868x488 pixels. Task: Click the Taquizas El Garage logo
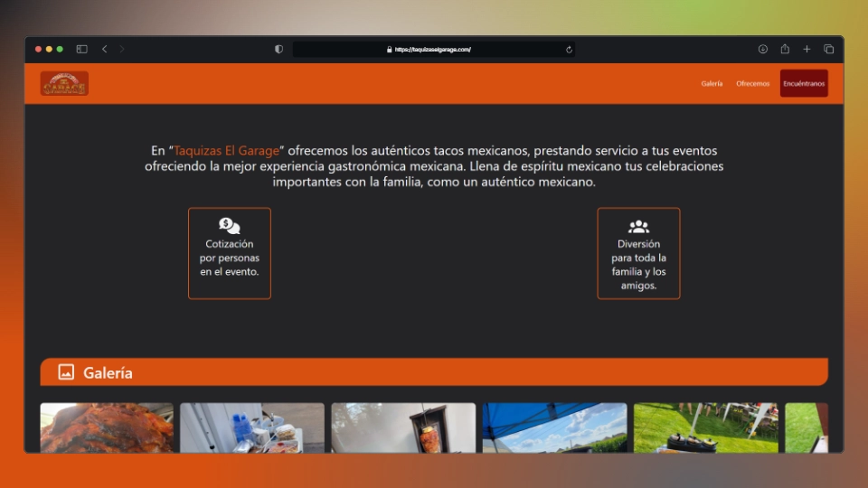(x=64, y=83)
